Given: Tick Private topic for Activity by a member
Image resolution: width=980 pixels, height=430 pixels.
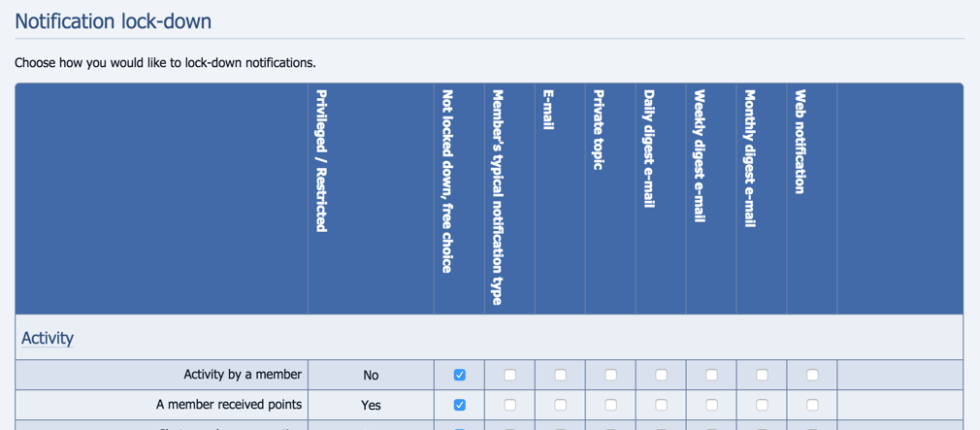Looking at the screenshot, I should (610, 375).
